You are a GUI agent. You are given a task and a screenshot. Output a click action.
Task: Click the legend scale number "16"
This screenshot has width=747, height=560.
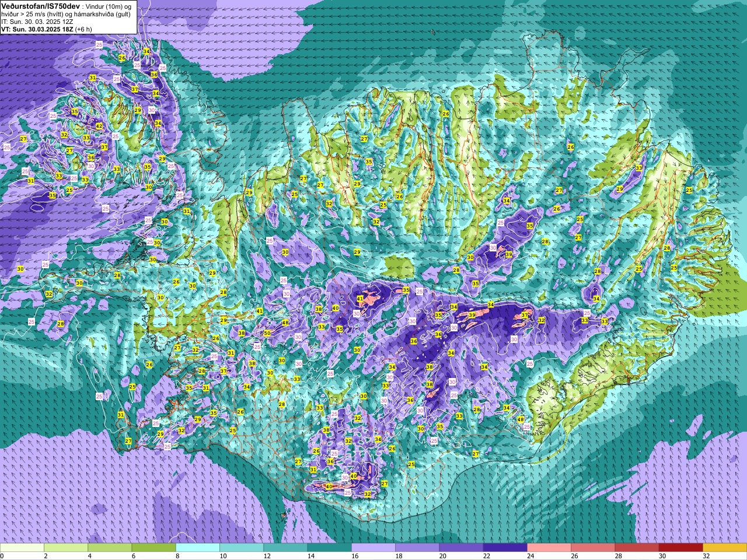355,556
